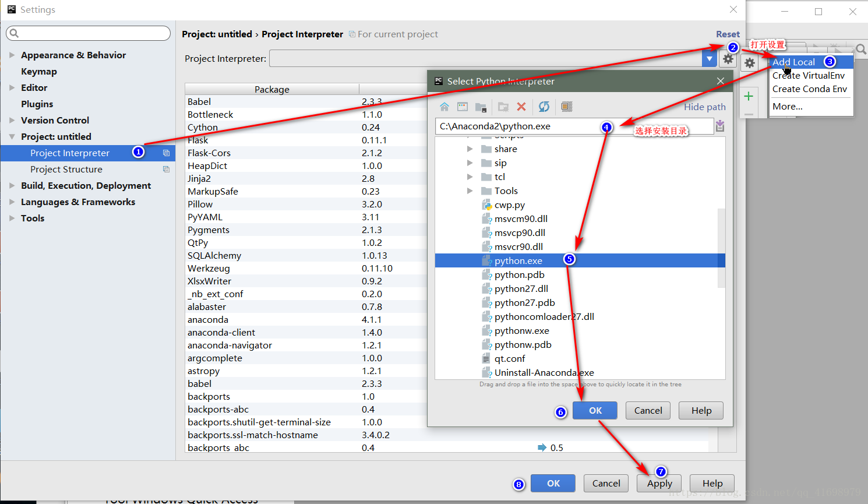Click the search magnifier in Settings search box

[15, 33]
